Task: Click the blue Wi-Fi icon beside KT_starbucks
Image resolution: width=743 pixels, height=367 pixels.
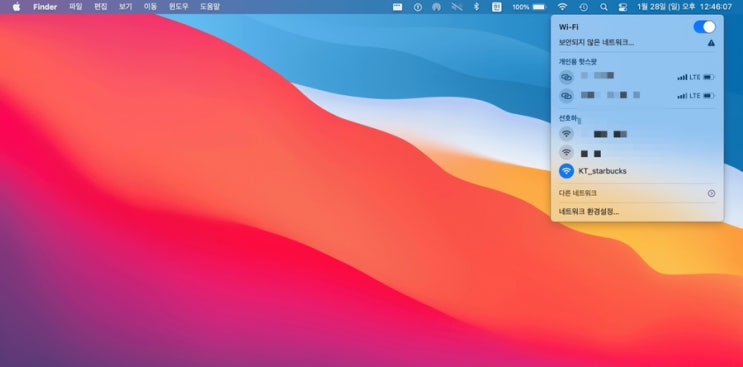Action: coord(566,171)
